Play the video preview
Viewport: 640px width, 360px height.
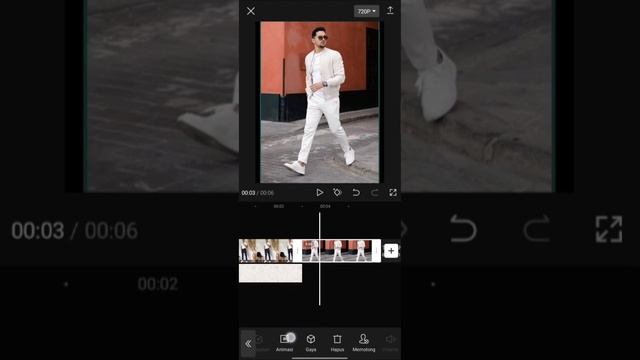(x=320, y=192)
